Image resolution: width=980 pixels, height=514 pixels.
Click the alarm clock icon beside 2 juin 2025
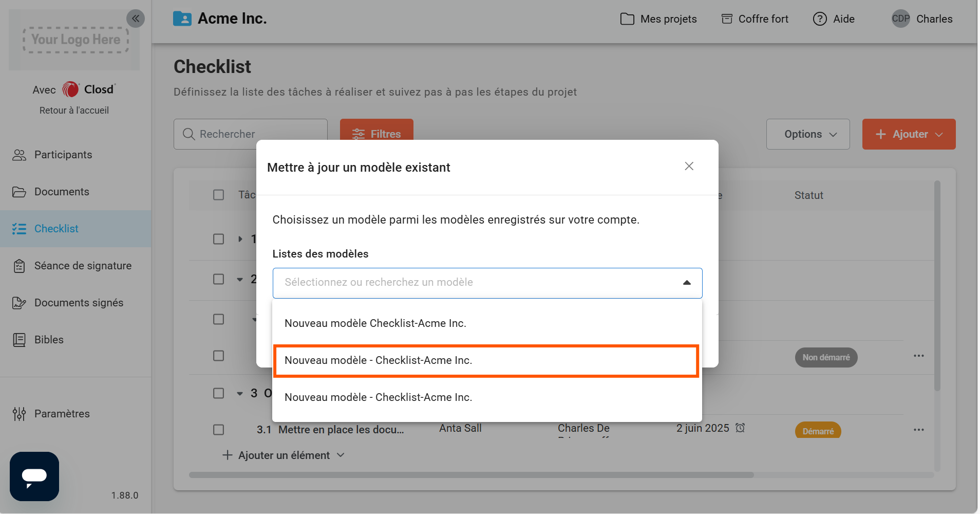740,428
